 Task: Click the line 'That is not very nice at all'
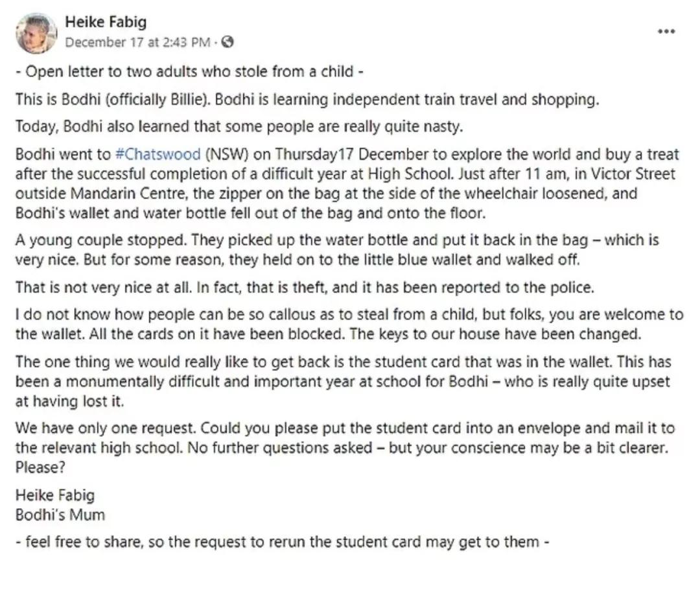[x=97, y=287]
